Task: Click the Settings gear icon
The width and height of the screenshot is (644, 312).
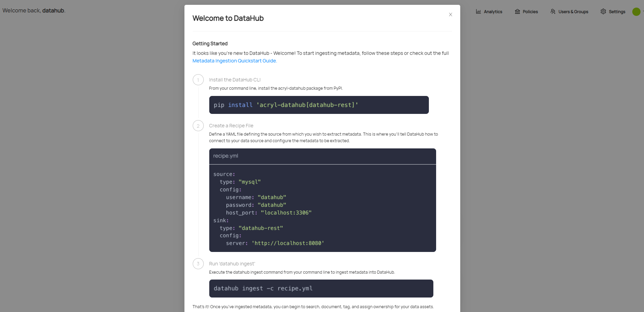Action: point(603,11)
